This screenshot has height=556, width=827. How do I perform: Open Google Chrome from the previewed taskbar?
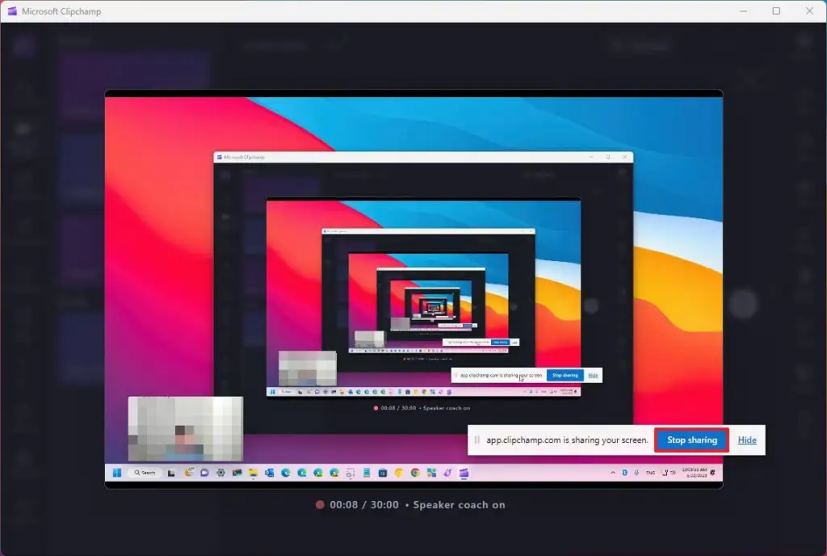coord(415,473)
